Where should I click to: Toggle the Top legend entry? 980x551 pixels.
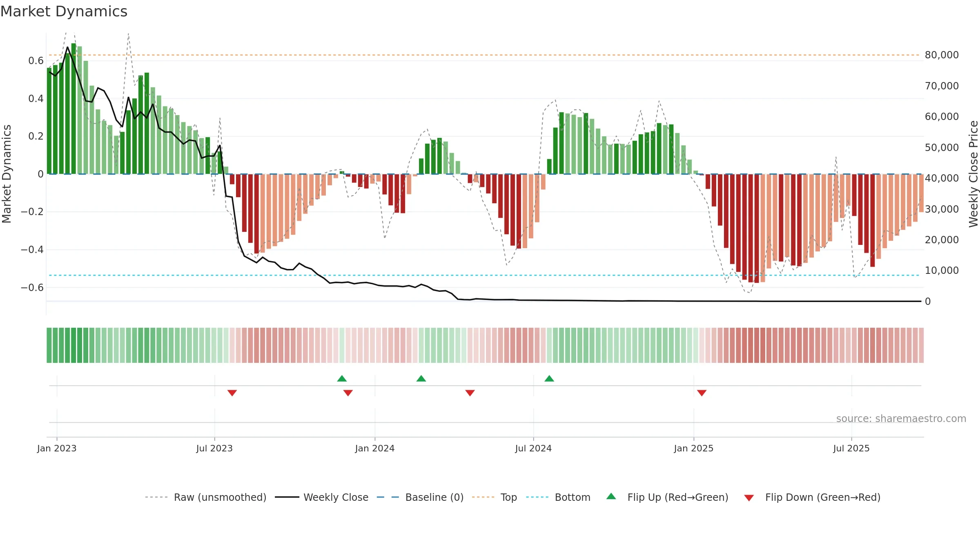tap(494, 497)
